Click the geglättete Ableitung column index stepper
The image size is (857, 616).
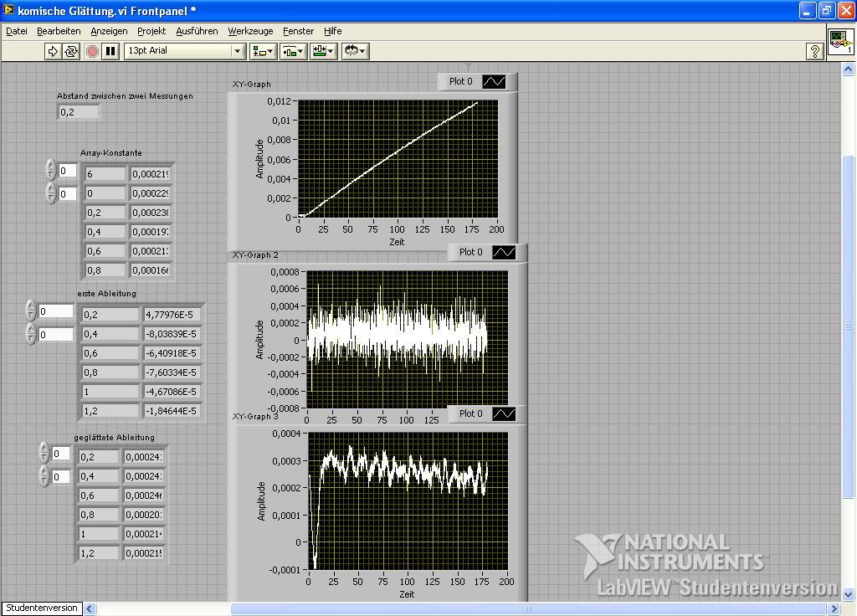(x=44, y=477)
